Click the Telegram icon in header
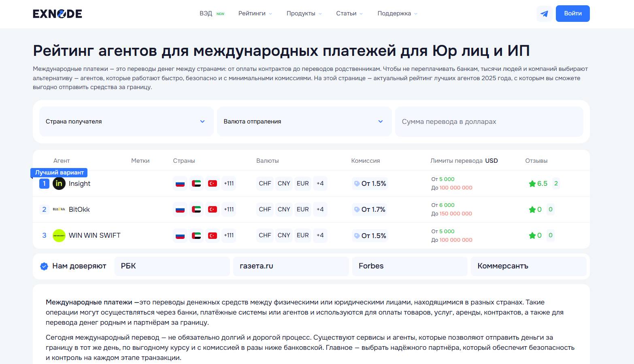 pyautogui.click(x=544, y=14)
